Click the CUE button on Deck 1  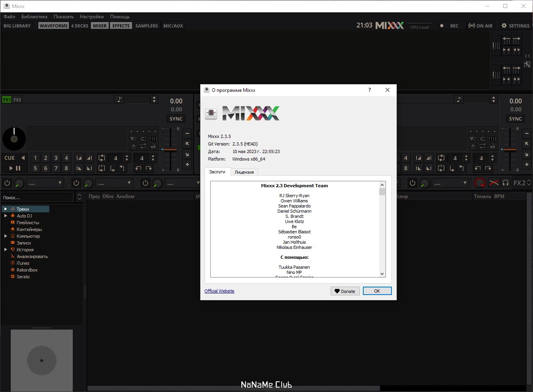pos(10,158)
